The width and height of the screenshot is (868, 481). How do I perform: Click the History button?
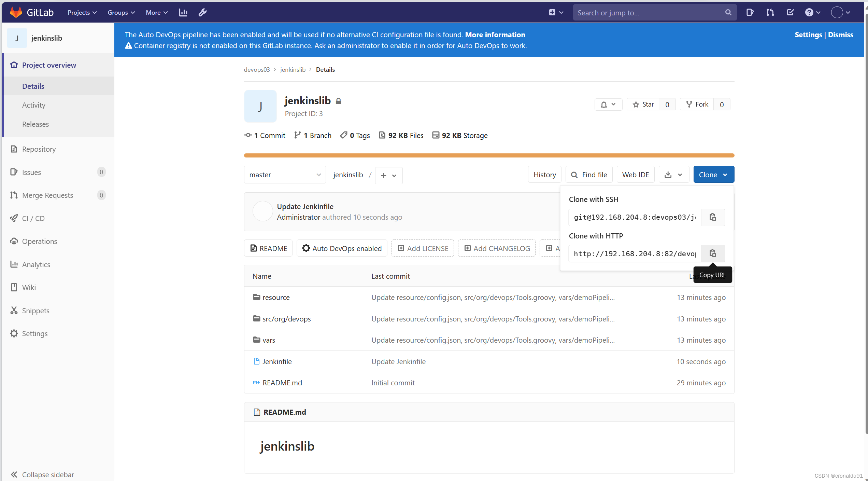(545, 175)
